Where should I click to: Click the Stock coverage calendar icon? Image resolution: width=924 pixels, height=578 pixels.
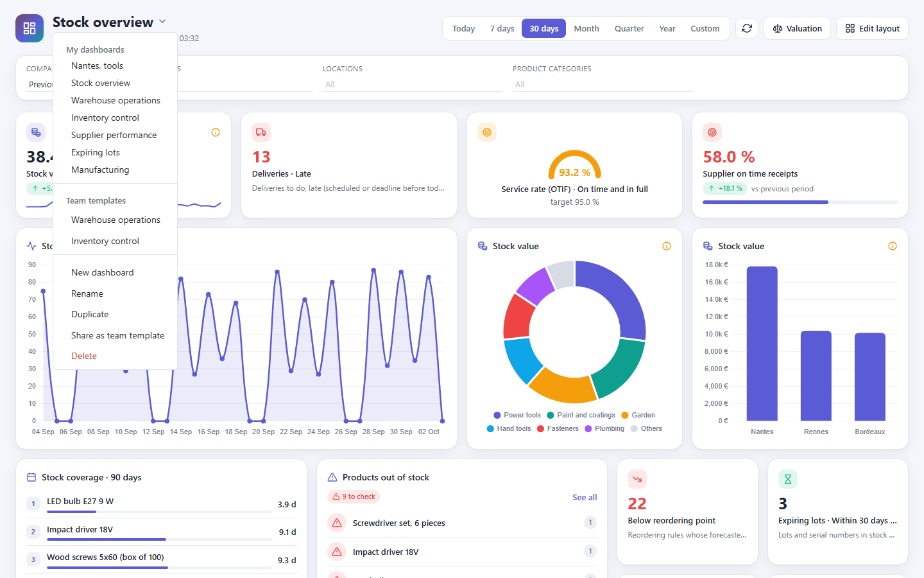coord(31,477)
